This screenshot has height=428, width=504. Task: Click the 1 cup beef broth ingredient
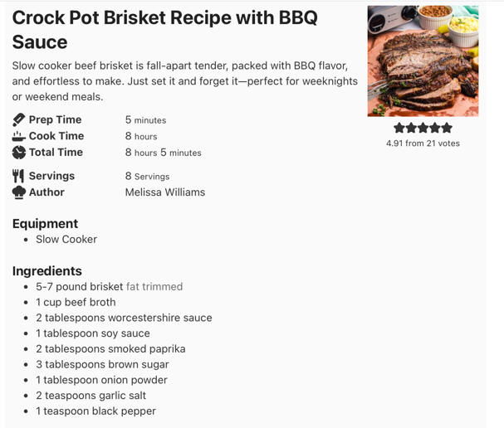[76, 303]
